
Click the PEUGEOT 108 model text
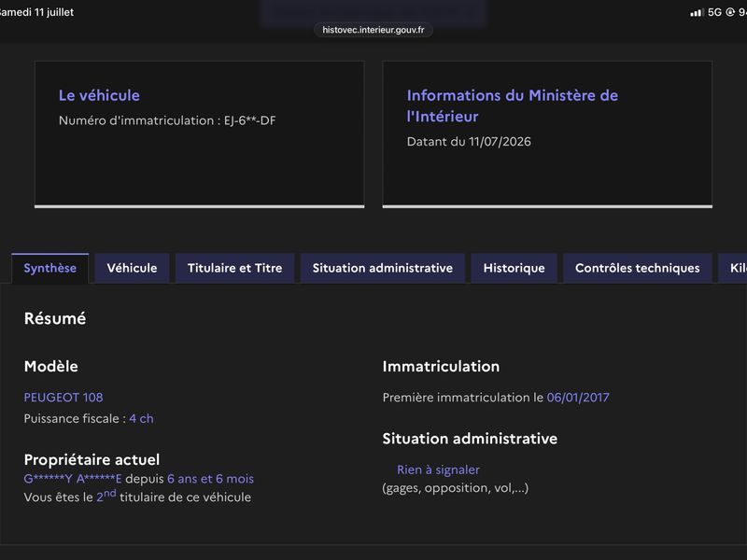[63, 398]
